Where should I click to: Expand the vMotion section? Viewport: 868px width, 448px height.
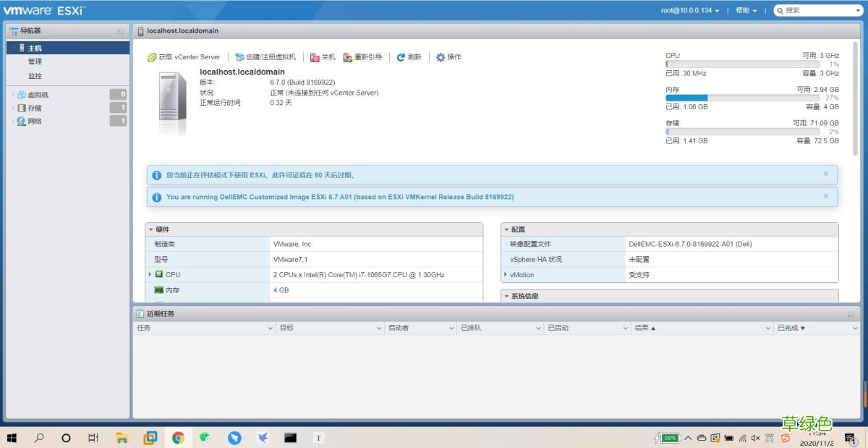506,275
